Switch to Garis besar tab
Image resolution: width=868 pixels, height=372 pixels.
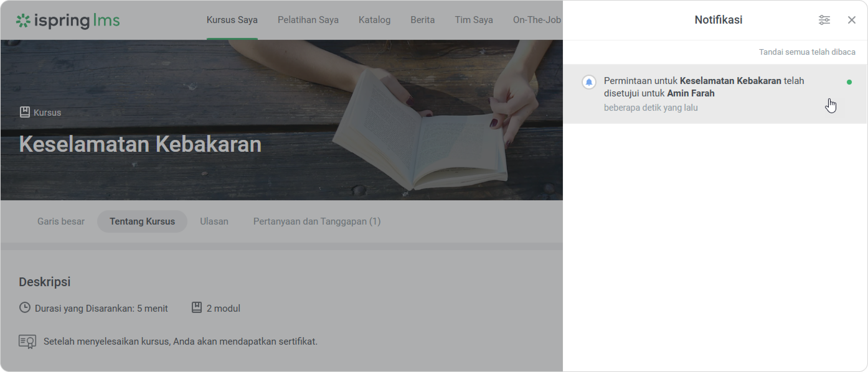coord(61,221)
